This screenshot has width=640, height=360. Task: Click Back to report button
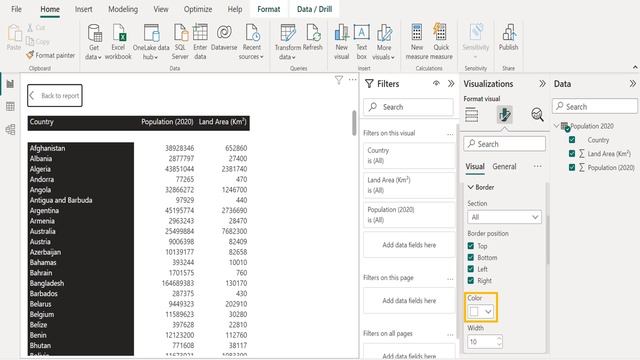pos(55,96)
